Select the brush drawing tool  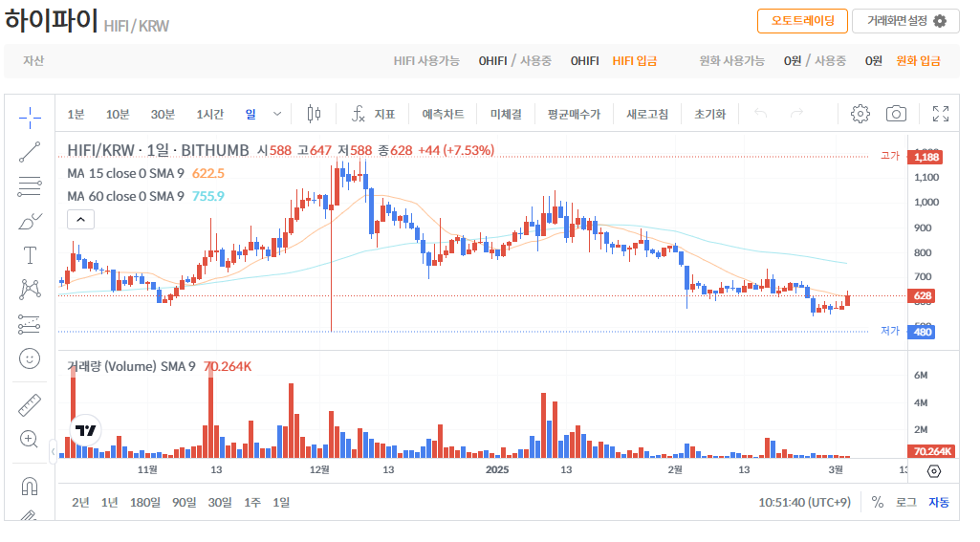click(x=30, y=222)
